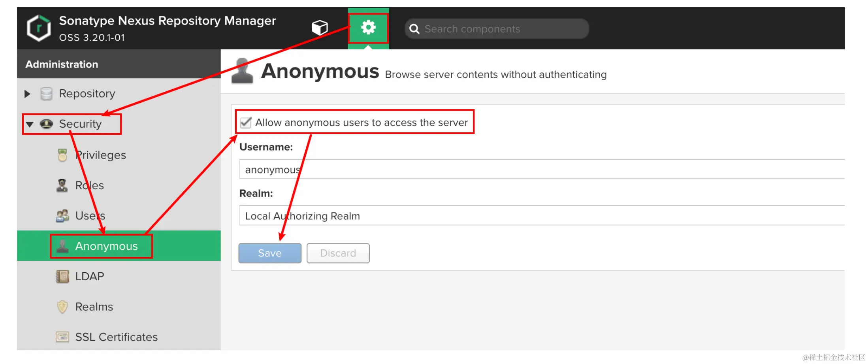868x364 pixels.
Task: Open the Administration gear icon
Action: coord(368,28)
